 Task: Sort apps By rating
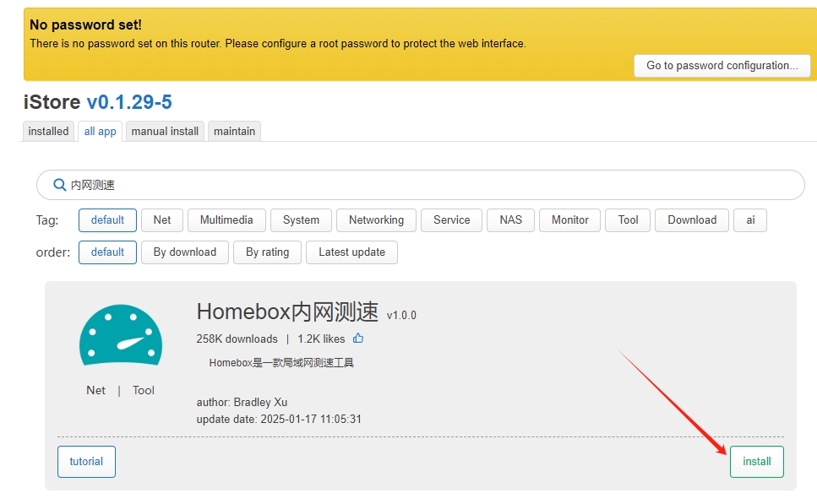coord(267,252)
